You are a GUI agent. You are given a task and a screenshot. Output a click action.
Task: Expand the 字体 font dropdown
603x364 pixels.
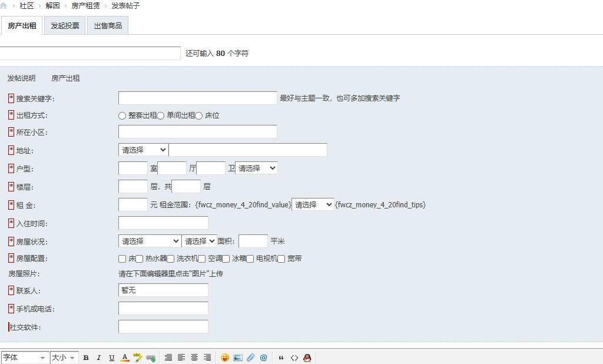(25, 358)
